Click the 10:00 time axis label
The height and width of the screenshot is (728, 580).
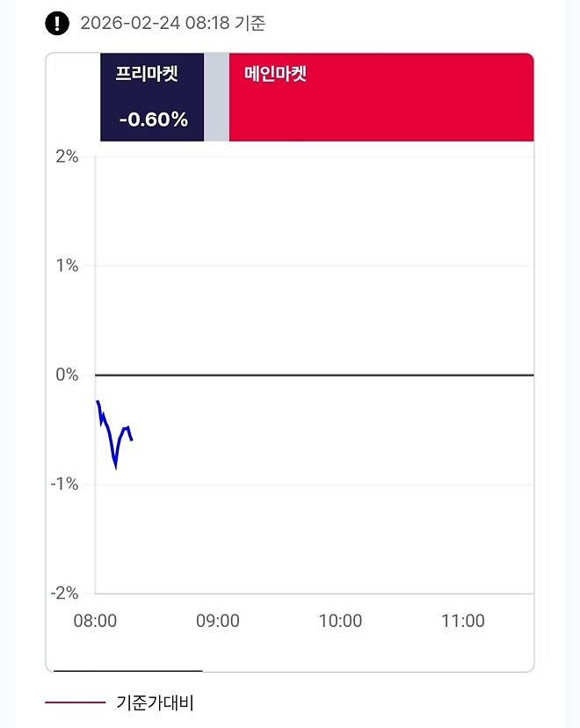(343, 621)
